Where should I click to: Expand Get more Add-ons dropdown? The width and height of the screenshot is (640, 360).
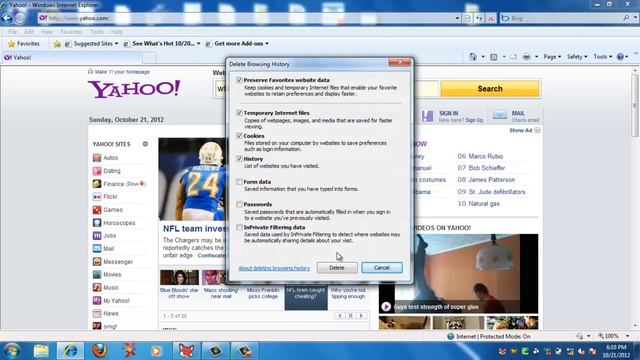267,44
